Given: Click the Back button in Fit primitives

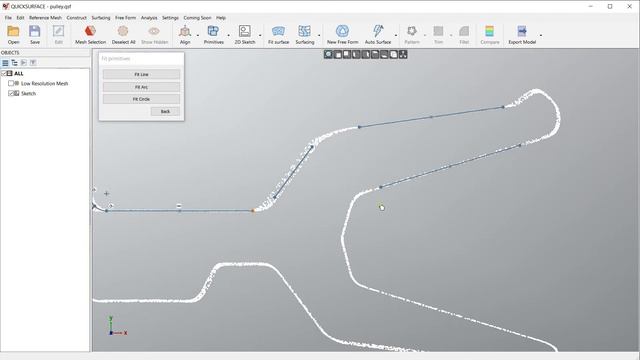Looking at the screenshot, I should point(165,111).
